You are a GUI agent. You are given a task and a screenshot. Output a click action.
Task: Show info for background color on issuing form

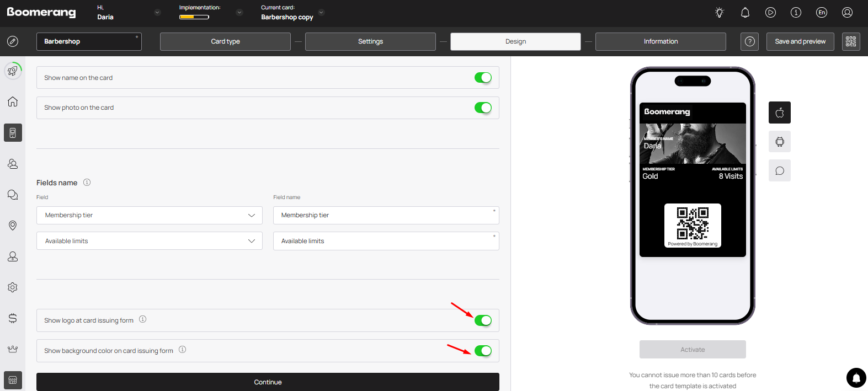point(182,350)
